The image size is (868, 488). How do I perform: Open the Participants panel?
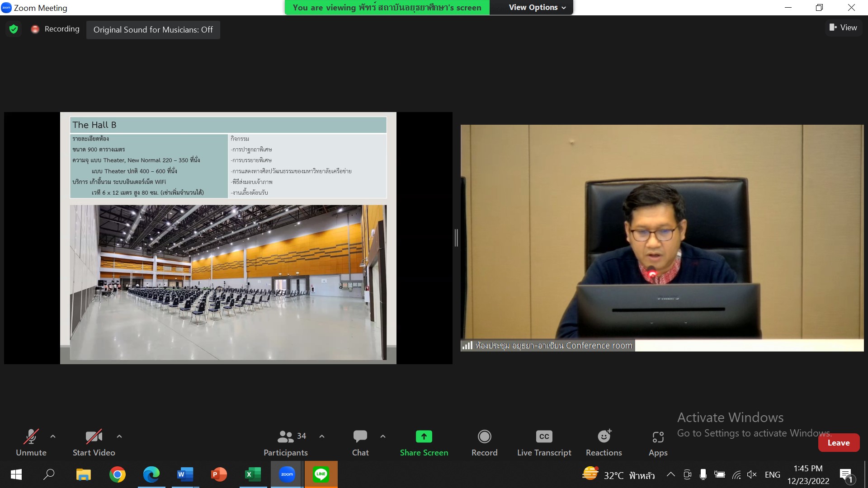(286, 443)
